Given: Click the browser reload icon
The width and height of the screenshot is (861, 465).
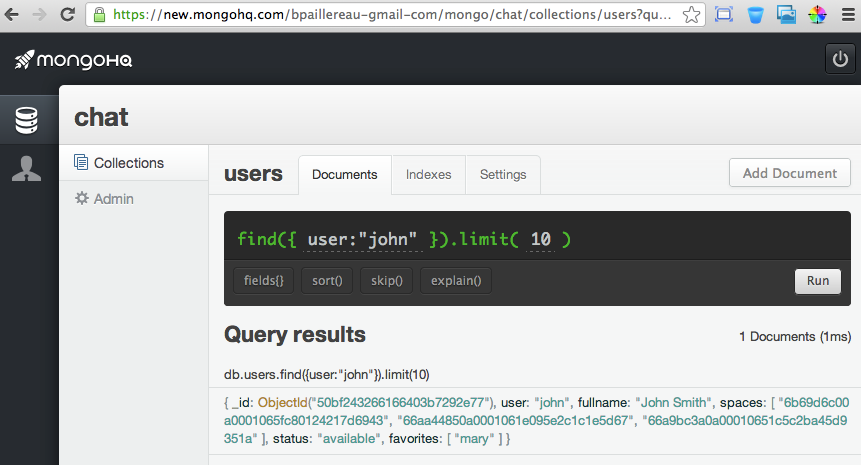Looking at the screenshot, I should (68, 15).
